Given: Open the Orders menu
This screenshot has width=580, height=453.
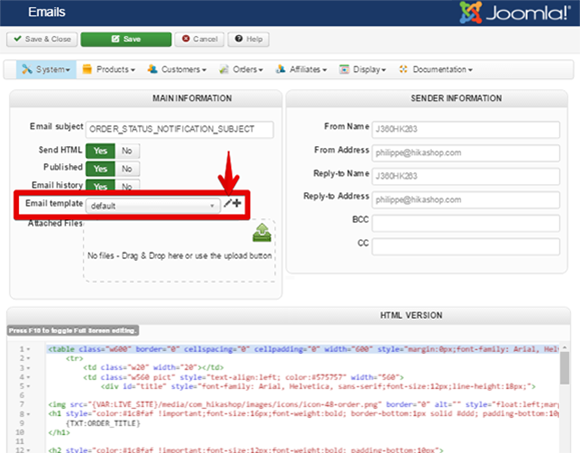Looking at the screenshot, I should click(x=241, y=69).
